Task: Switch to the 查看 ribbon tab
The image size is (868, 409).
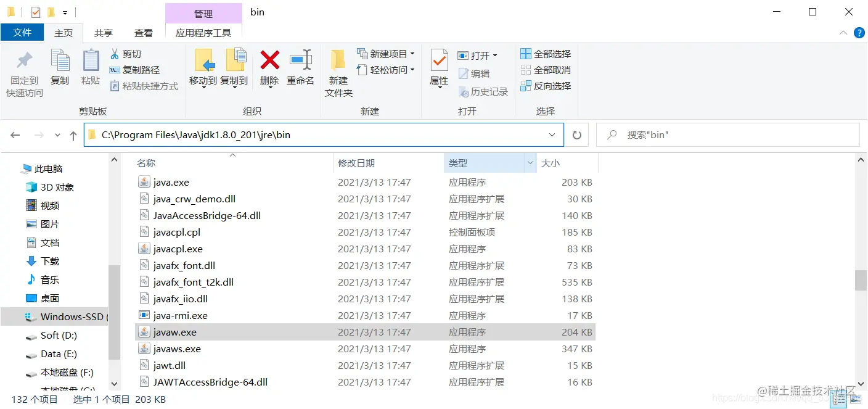Action: click(143, 32)
